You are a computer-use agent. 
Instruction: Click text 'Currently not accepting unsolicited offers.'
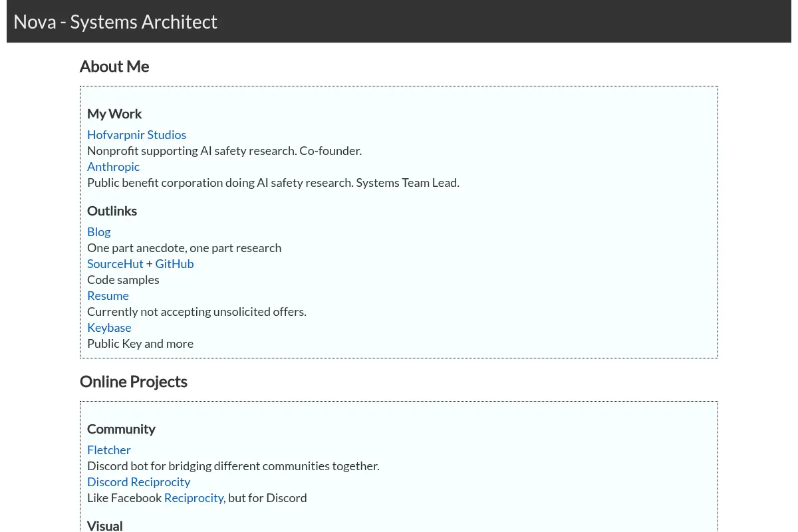pyautogui.click(x=197, y=311)
